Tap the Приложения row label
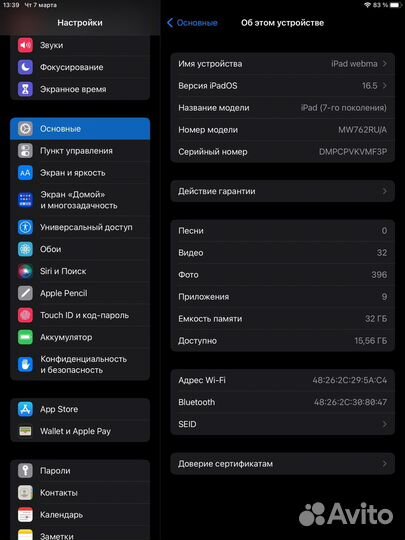This screenshot has width=405, height=540. [204, 297]
